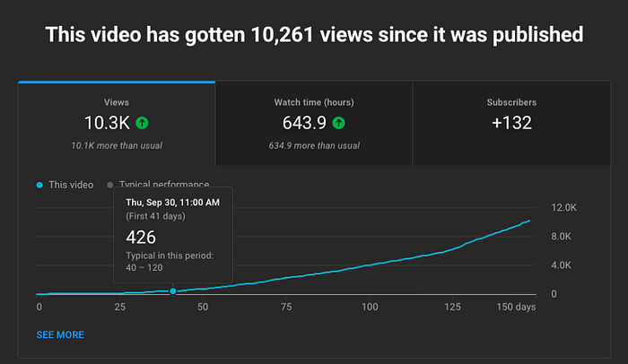Click the +132 subscribers value
Screen dimensions: 628x364
point(511,123)
